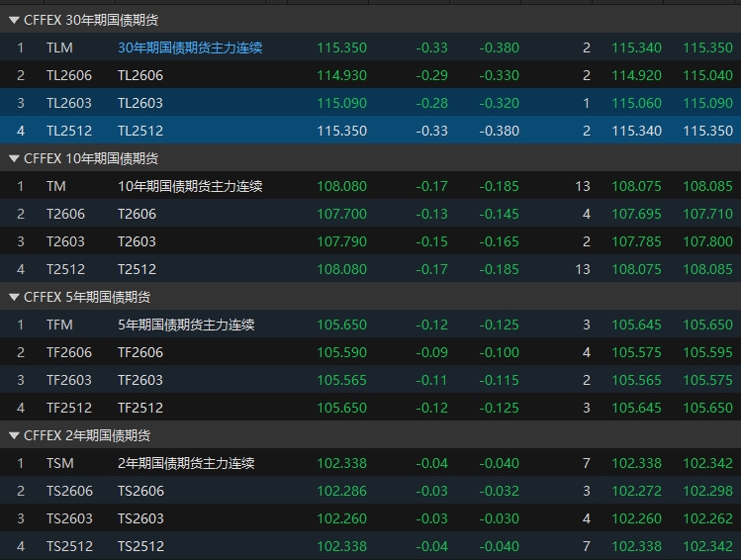Viewport: 741px width, 560px height.
Task: Click the 105.575 bid price of TF2606
Action: click(x=636, y=352)
